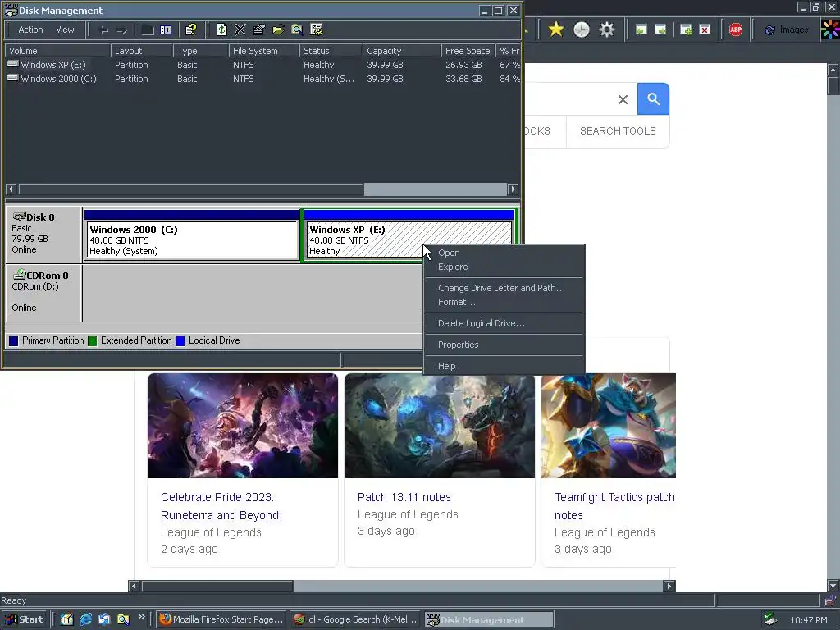Click the Settings list toolbar icon
This screenshot has width=840, height=630.
coord(317,30)
